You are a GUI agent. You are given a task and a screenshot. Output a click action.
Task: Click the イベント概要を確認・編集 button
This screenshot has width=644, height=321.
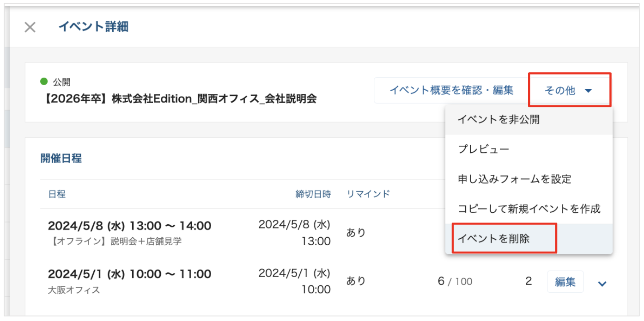pyautogui.click(x=451, y=90)
